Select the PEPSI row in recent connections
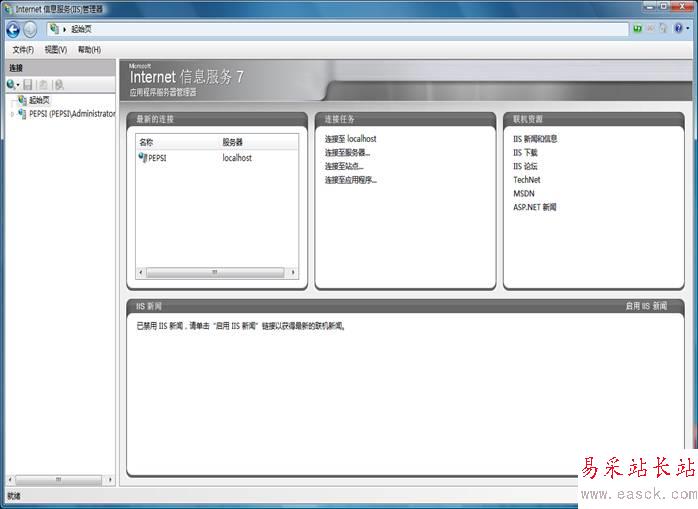The height and width of the screenshot is (509, 698). pos(217,158)
